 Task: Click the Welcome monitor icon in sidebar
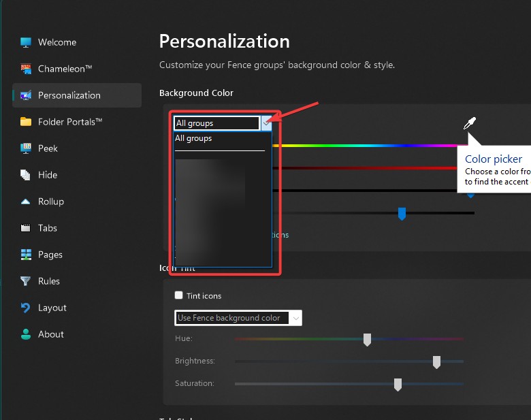26,42
